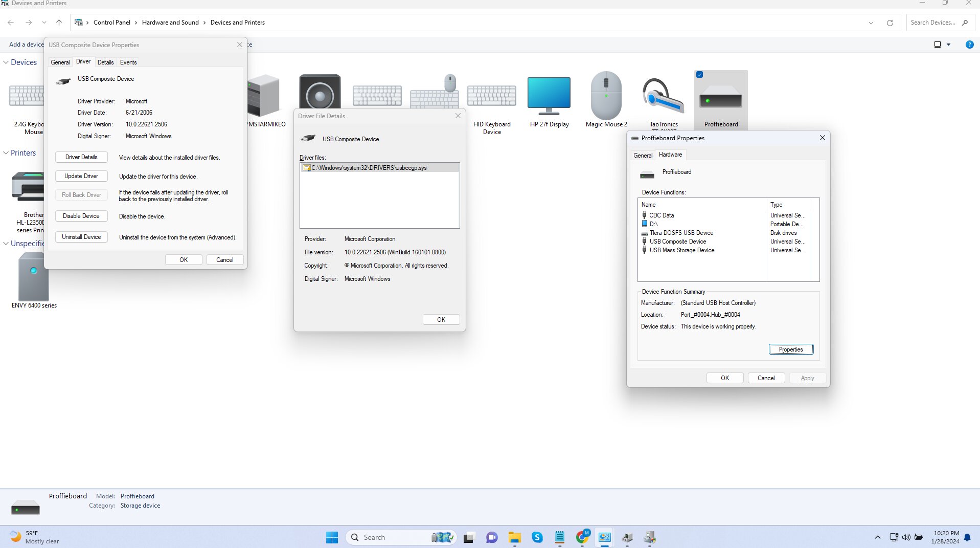This screenshot has width=980, height=548.
Task: Close the Driver File Details dialog
Action: pyautogui.click(x=458, y=116)
